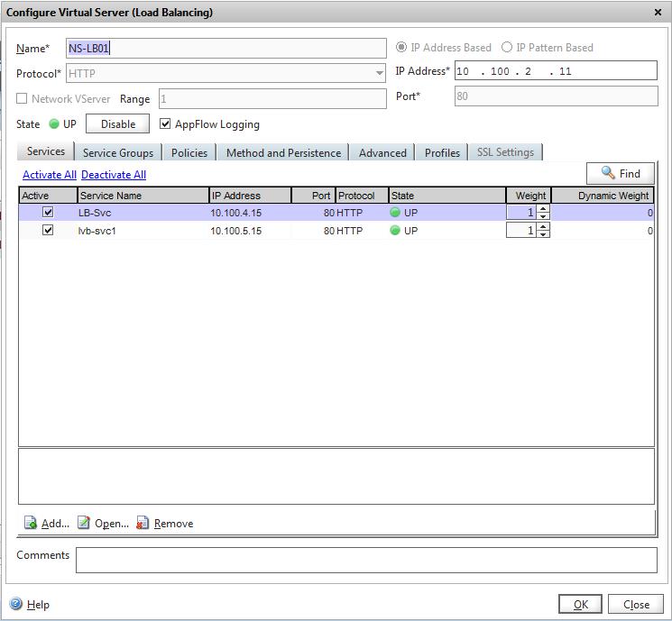Uncheck Active box for lvb-svc1
Image resolution: width=672 pixels, height=621 pixels.
tap(48, 230)
